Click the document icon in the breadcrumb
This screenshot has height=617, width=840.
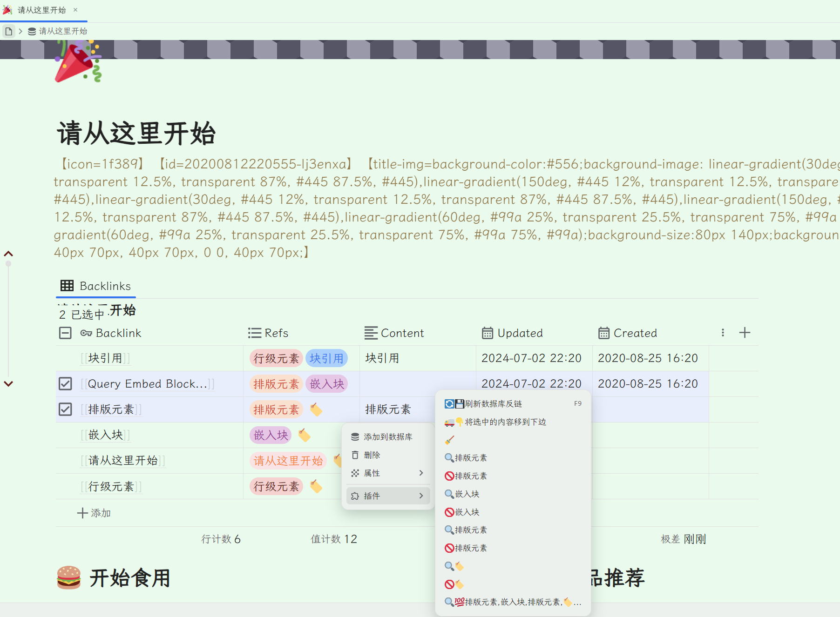(x=8, y=31)
